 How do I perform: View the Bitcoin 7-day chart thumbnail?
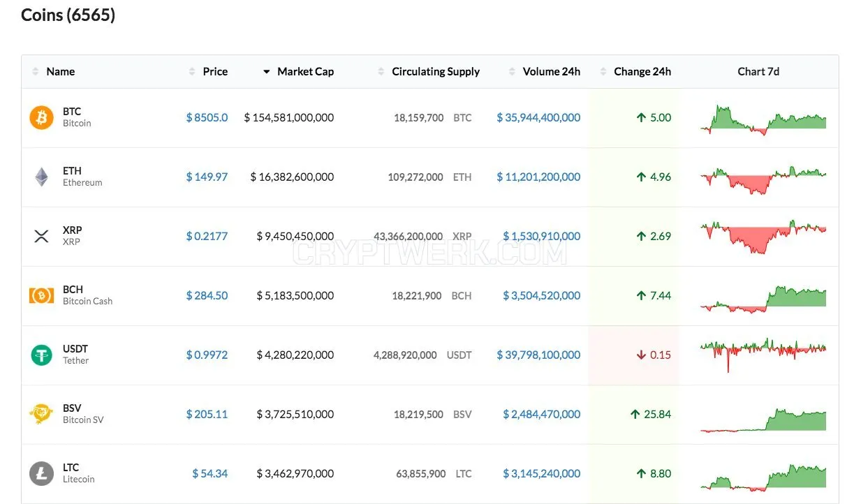[x=763, y=119]
